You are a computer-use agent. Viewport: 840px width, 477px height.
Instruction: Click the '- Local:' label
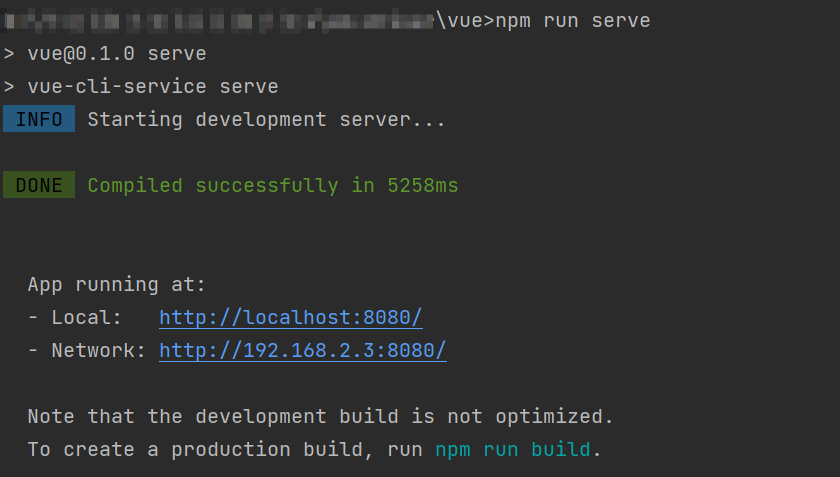point(74,317)
